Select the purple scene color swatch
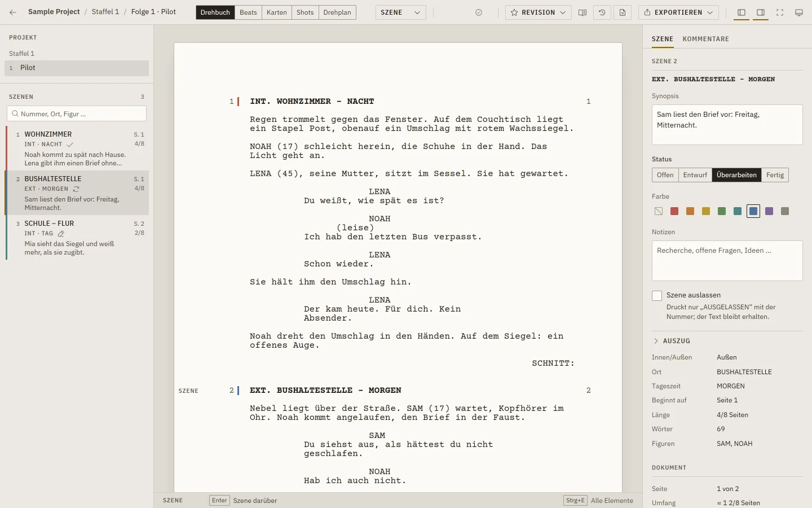Viewport: 812px width, 508px height. (769, 211)
